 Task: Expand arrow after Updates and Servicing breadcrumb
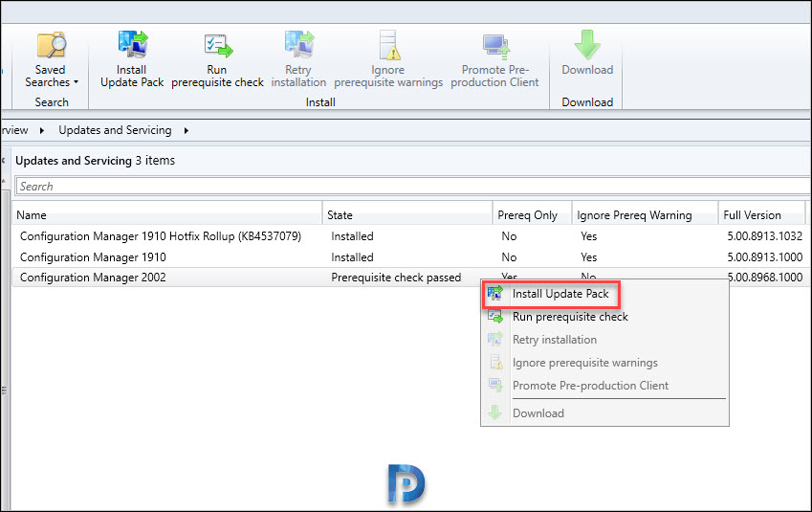[x=186, y=130]
